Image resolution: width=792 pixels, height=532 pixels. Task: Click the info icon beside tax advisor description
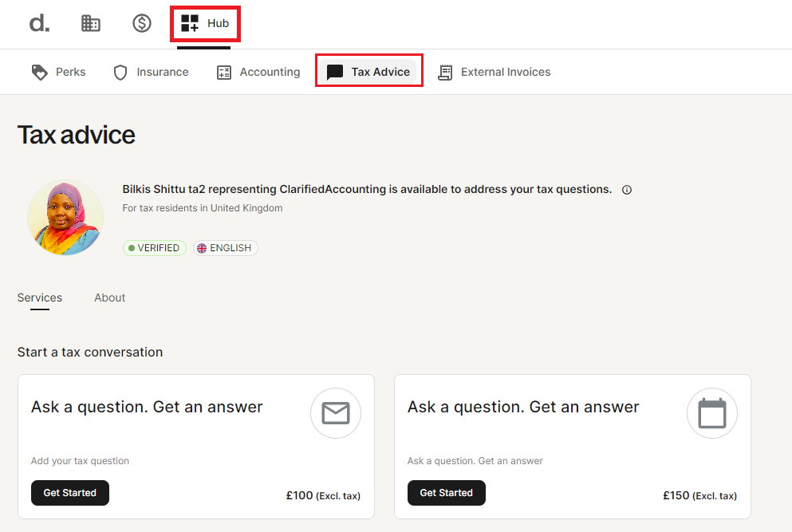[627, 190]
